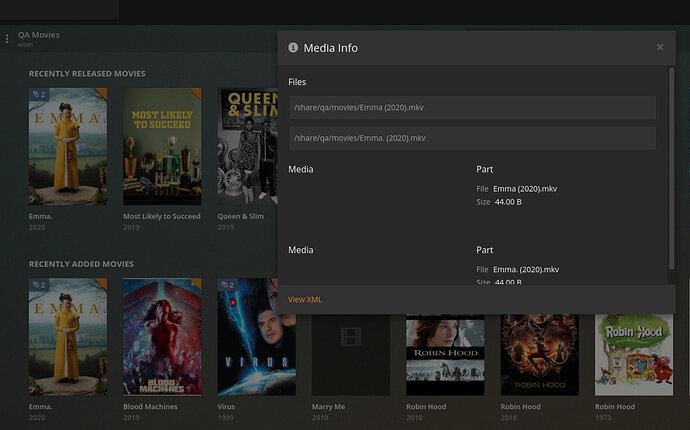Click file name Emma (2020).mkv in Part

(525, 189)
